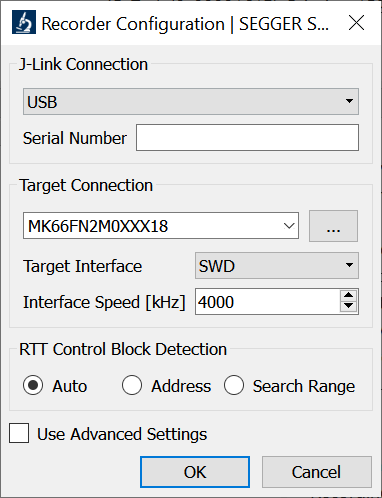Select the Search Range radio button

tap(234, 385)
